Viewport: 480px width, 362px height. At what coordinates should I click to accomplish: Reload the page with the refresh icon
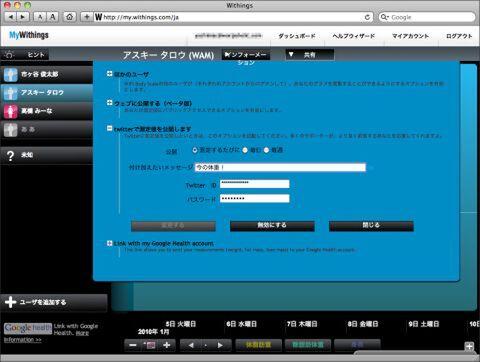pos(367,17)
